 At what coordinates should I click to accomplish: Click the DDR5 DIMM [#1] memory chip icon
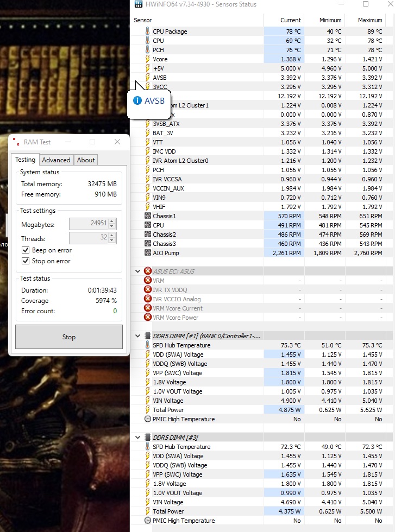tap(148, 335)
